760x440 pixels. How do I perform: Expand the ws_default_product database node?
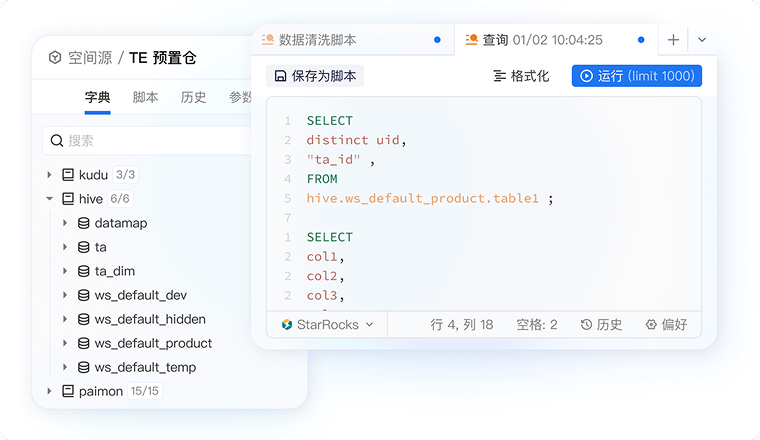click(x=65, y=343)
